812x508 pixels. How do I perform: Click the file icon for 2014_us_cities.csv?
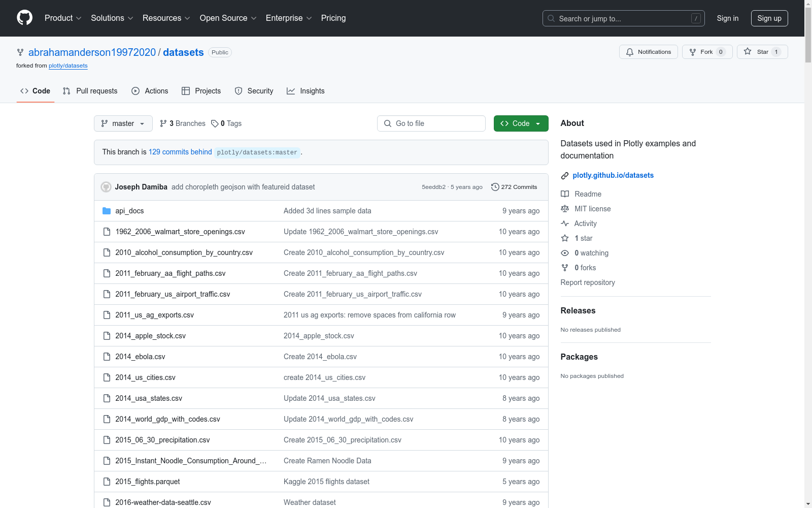coord(107,377)
